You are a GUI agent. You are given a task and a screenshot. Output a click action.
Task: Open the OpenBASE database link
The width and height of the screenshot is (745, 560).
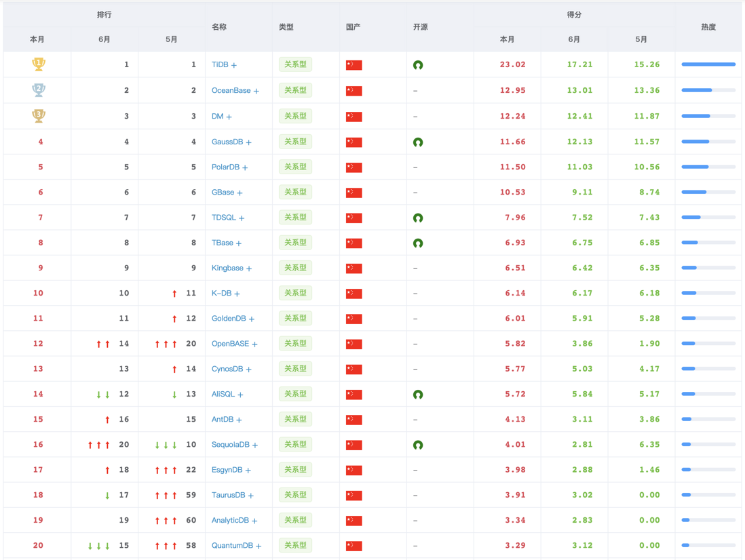click(234, 344)
